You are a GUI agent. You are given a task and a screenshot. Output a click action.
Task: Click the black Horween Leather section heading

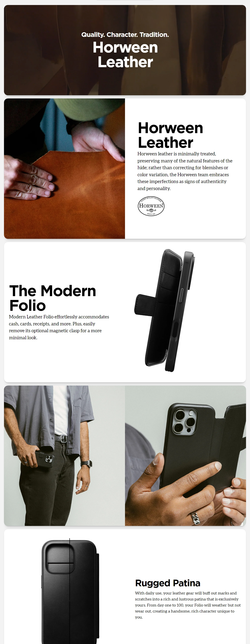tap(170, 135)
